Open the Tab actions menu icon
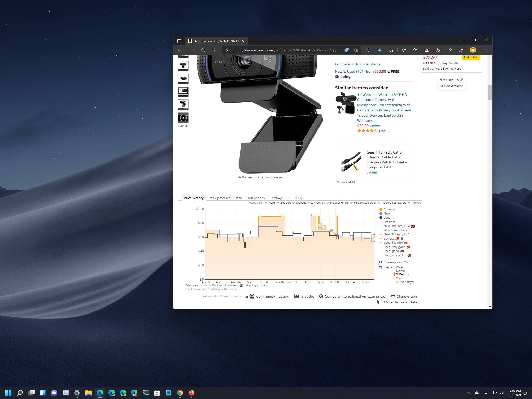 pyautogui.click(x=179, y=41)
